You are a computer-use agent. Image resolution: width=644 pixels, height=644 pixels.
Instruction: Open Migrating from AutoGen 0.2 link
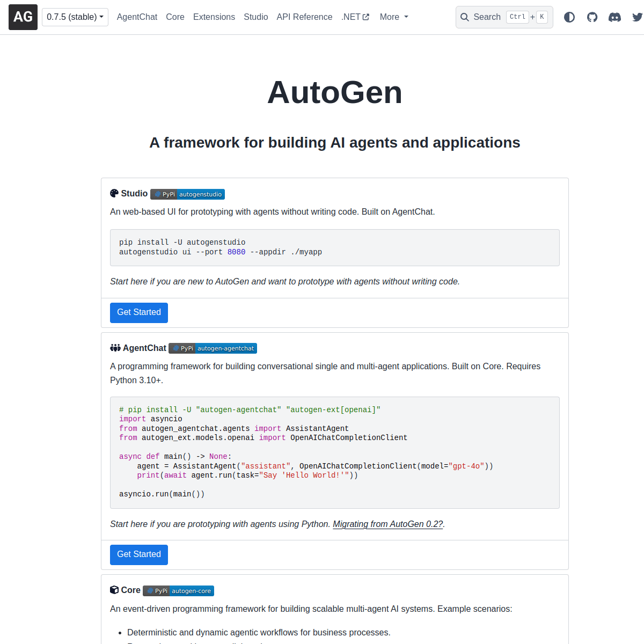point(388,524)
